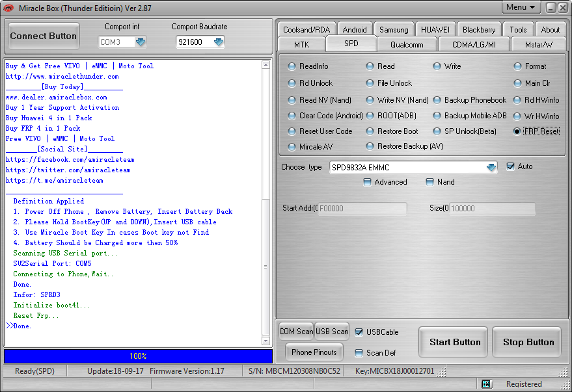The width and height of the screenshot is (572, 392).
Task: Click the miraclethunder.com link in log
Action: [62, 76]
